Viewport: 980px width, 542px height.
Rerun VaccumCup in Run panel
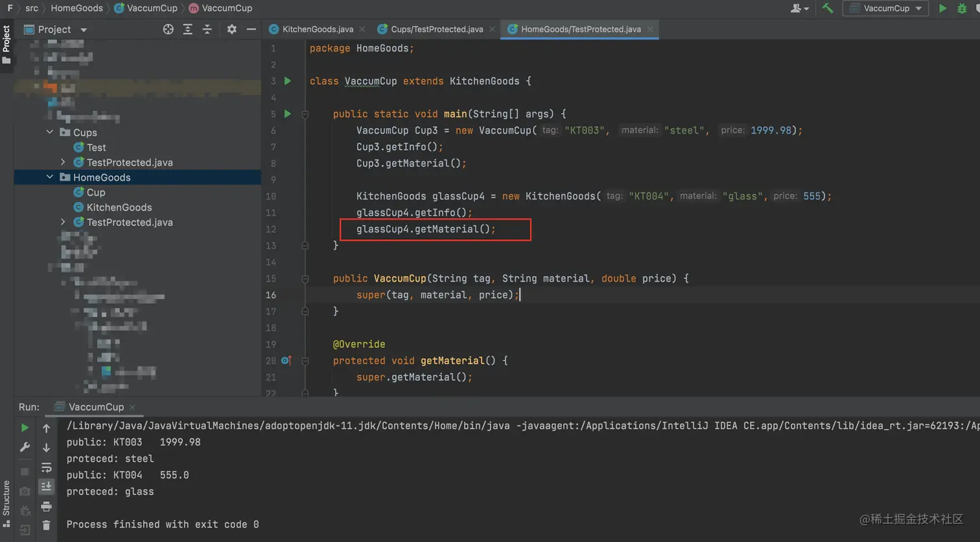(25, 428)
